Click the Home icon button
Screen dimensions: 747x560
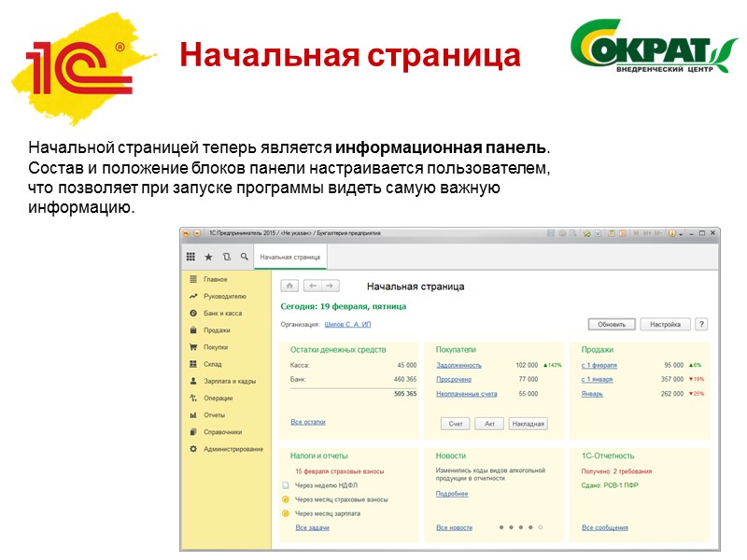[289, 286]
